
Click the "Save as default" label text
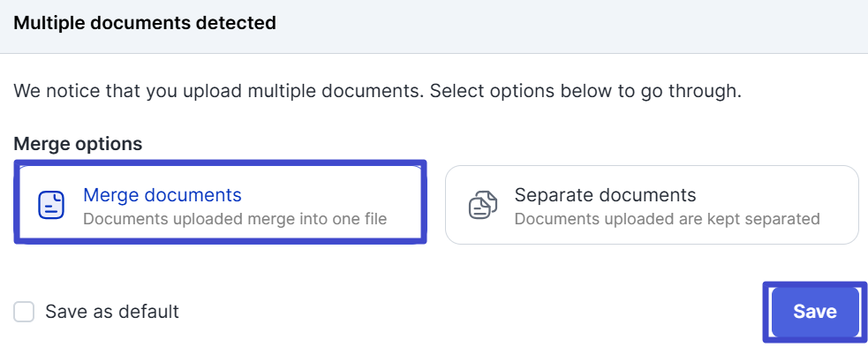tap(112, 312)
